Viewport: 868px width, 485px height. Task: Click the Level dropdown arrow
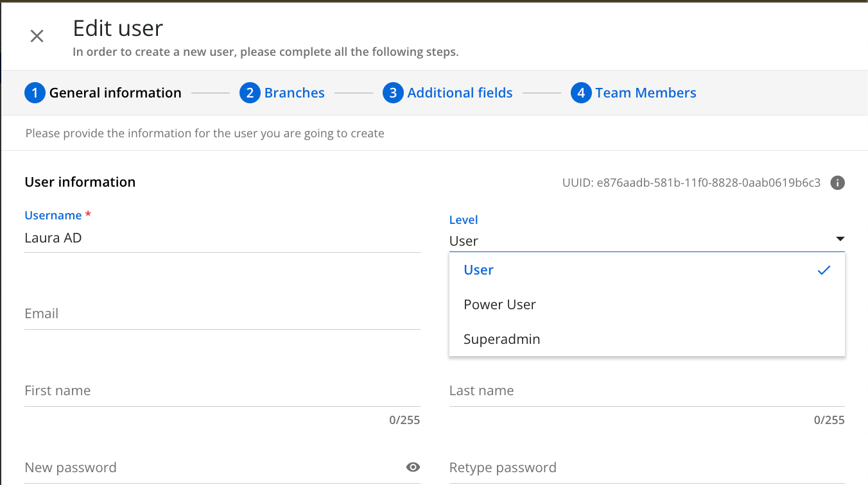(x=839, y=239)
